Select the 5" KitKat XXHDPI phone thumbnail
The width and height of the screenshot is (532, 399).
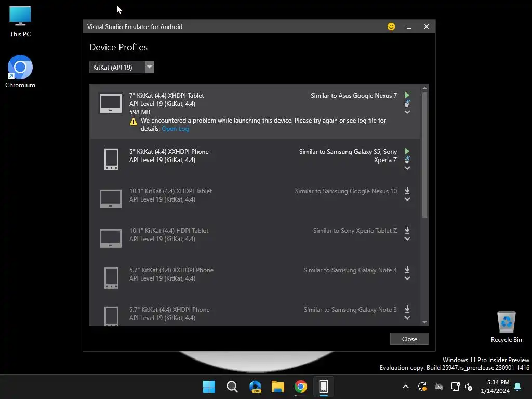(x=111, y=159)
